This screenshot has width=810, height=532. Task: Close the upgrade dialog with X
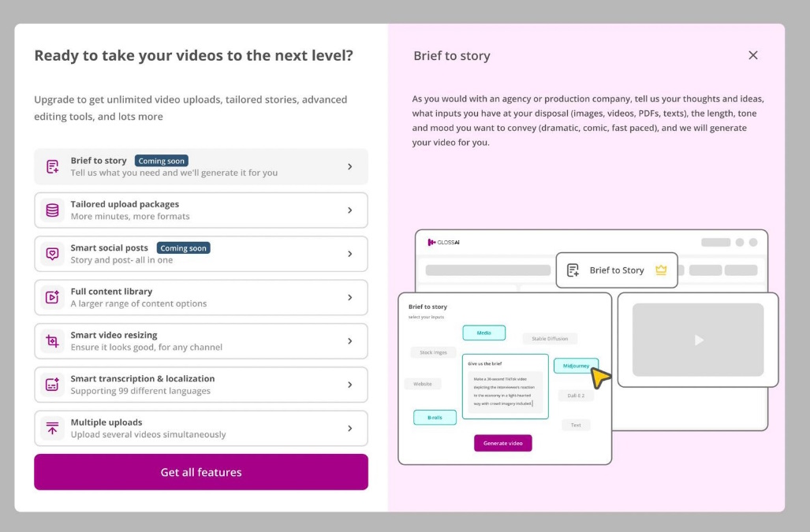[x=752, y=55]
